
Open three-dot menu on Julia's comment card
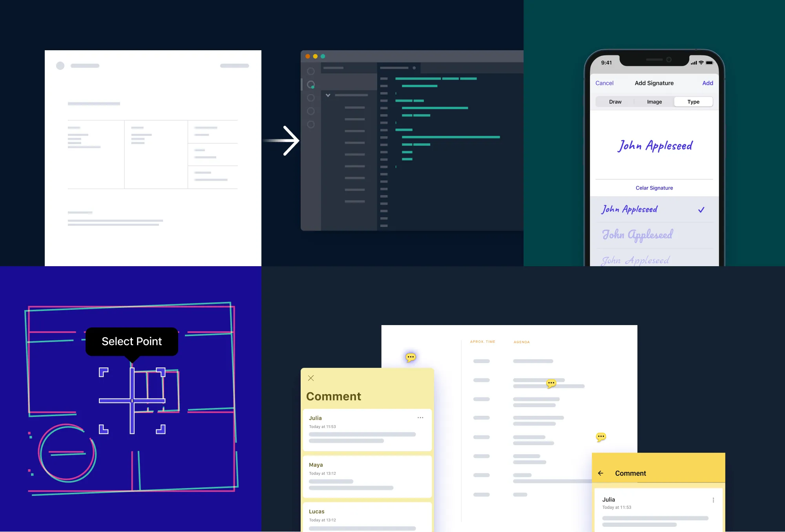(x=420, y=418)
